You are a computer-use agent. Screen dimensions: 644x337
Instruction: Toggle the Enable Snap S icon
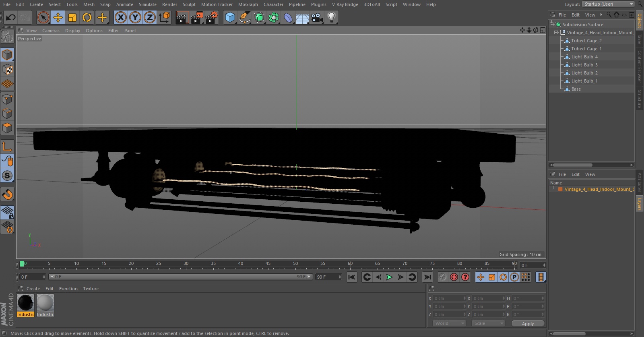(x=7, y=176)
